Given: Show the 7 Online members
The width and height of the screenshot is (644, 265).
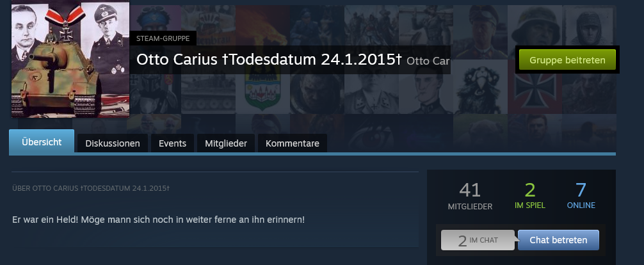Looking at the screenshot, I should [581, 196].
